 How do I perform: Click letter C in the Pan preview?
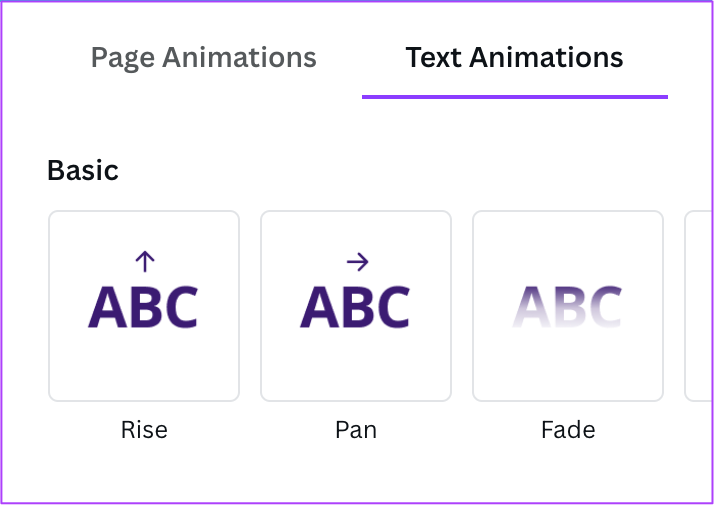tap(391, 307)
